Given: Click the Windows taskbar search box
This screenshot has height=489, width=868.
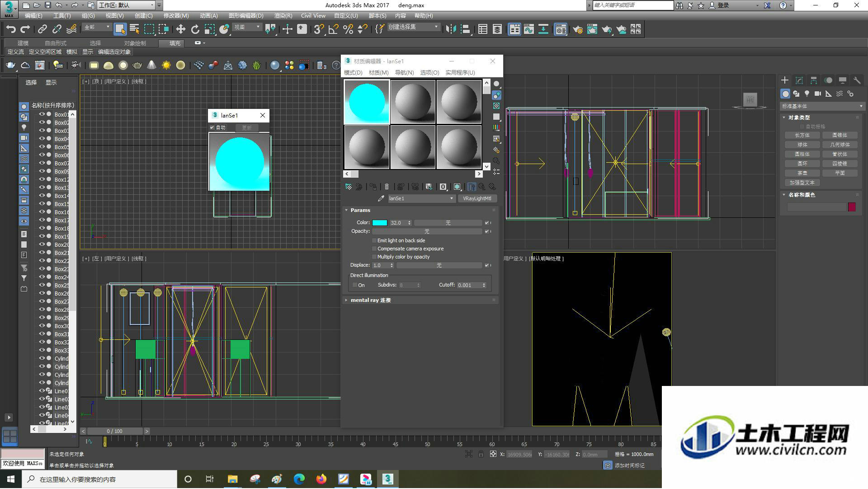Looking at the screenshot, I should (x=99, y=480).
